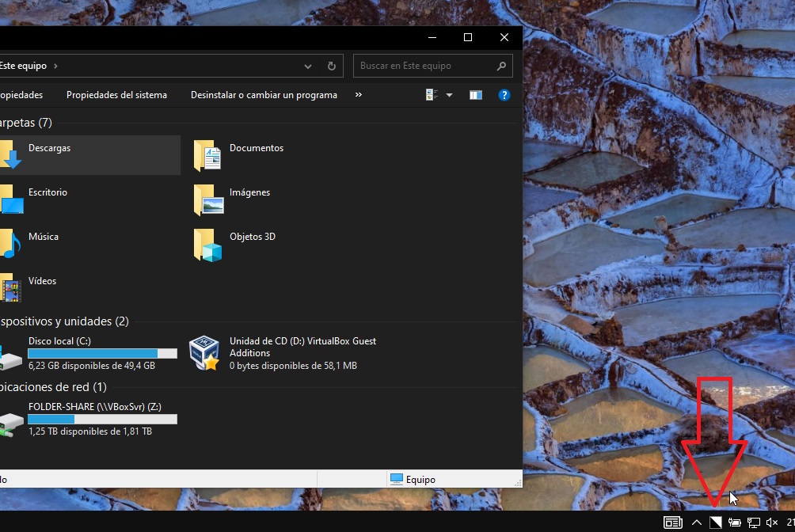This screenshot has height=532, width=795.
Task: Click the network status tray icon
Action: pyautogui.click(x=754, y=522)
